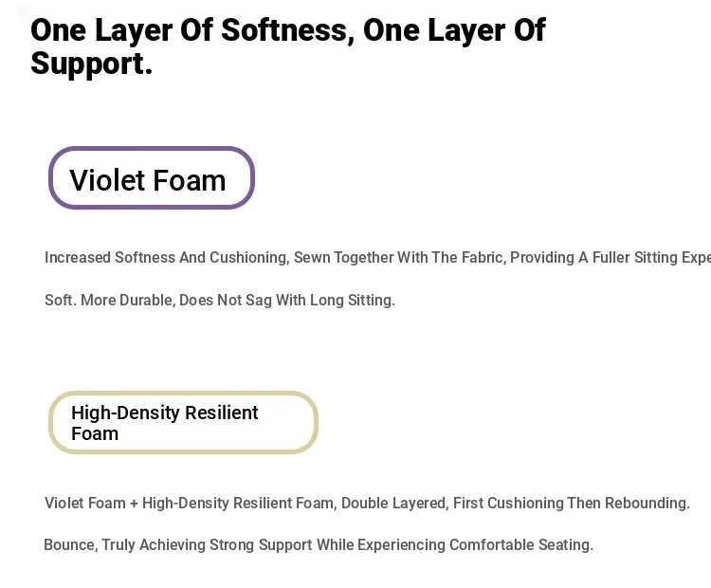Click 'Violet Foam + High-Density Resilient Foam' text
The width and height of the screenshot is (711, 588).
tap(190, 504)
